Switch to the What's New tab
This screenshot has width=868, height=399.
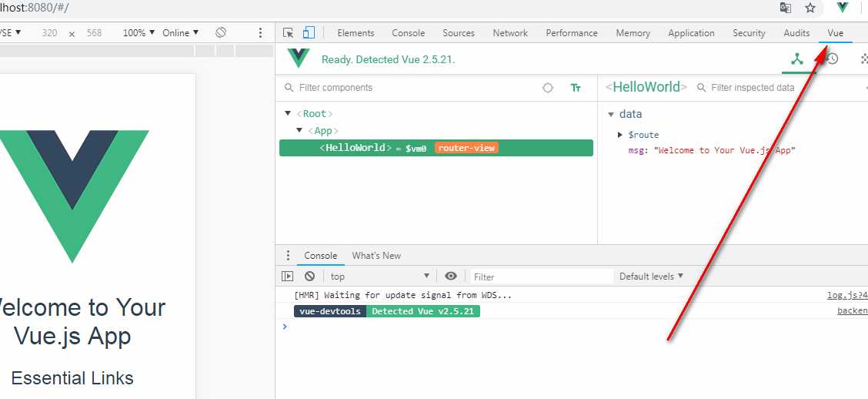pos(376,256)
